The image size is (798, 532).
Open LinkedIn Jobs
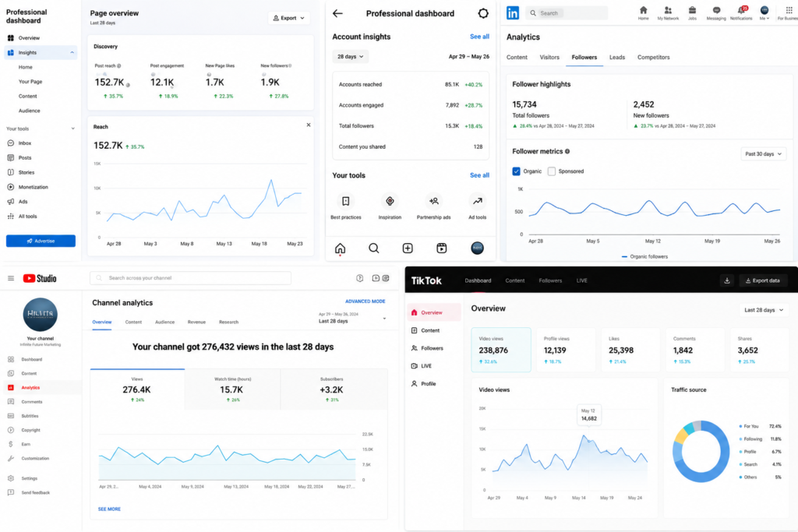692,13
